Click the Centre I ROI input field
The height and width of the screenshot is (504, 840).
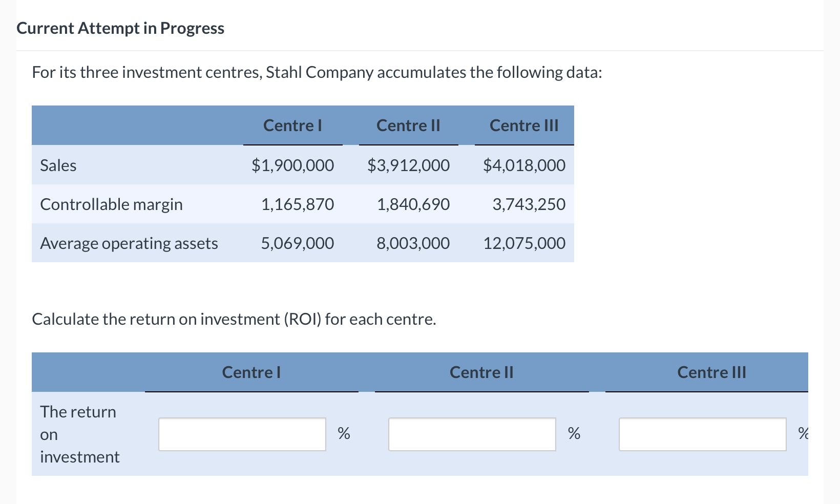pos(242,434)
